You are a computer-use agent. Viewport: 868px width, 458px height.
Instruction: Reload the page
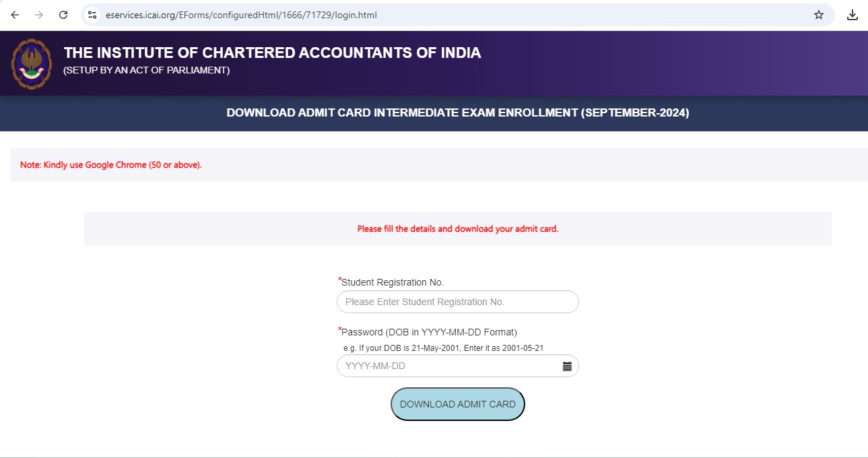(x=64, y=14)
